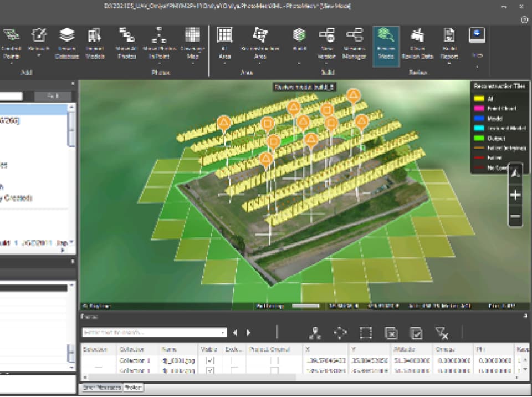Go to next search result arrow
This screenshot has width=532, height=397.
248,333
